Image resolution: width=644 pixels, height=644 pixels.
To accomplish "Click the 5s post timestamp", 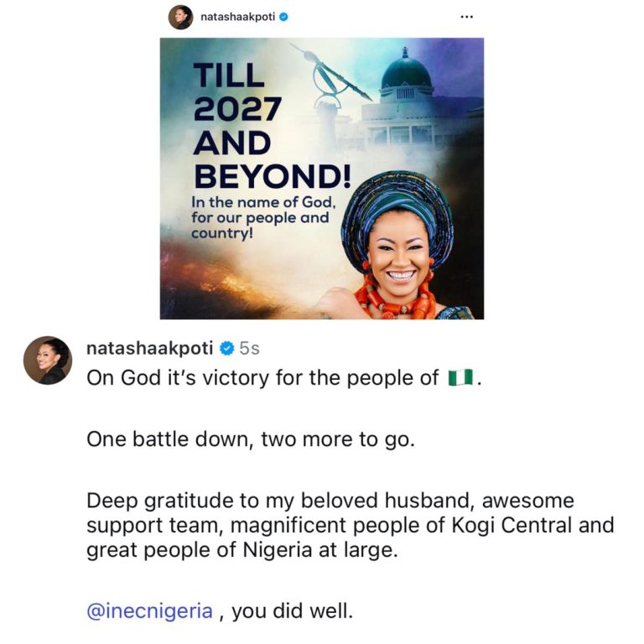I will pos(249,348).
